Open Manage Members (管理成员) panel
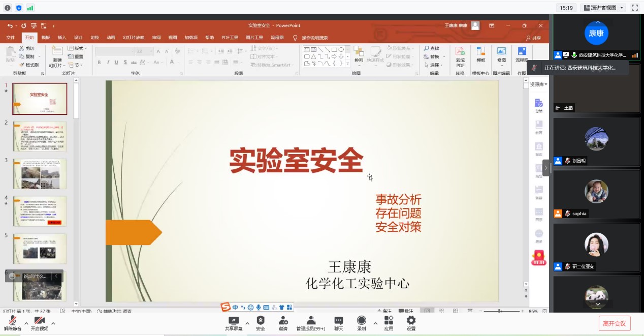 coord(311,321)
